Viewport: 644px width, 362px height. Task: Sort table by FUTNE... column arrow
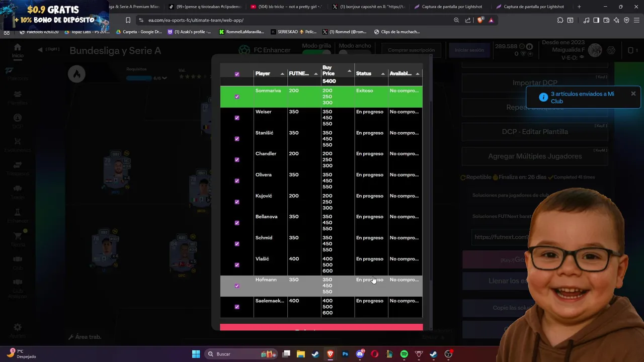click(x=316, y=74)
